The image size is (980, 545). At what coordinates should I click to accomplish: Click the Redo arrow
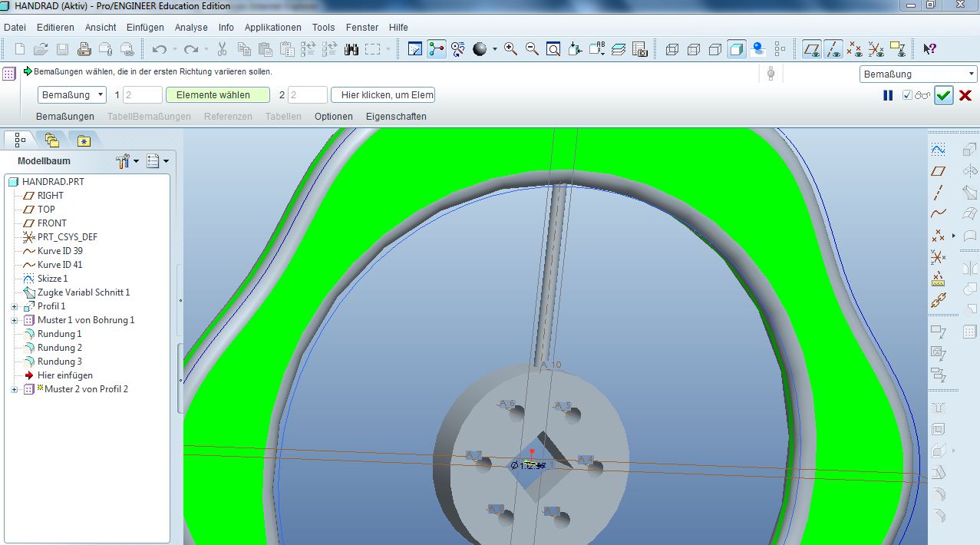click(191, 49)
